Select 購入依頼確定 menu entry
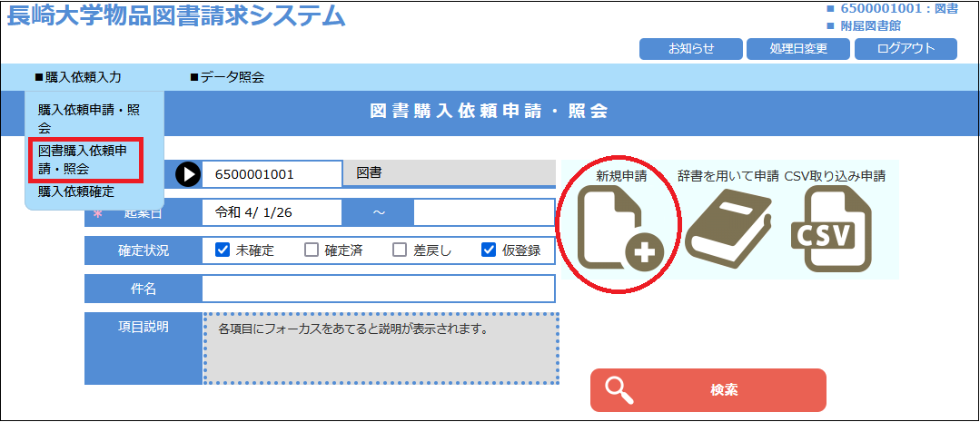Screen dimensions: 980x422 (76, 191)
